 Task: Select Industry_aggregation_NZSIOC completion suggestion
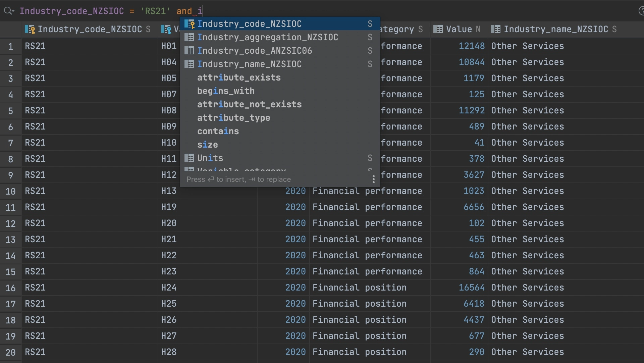click(280, 37)
